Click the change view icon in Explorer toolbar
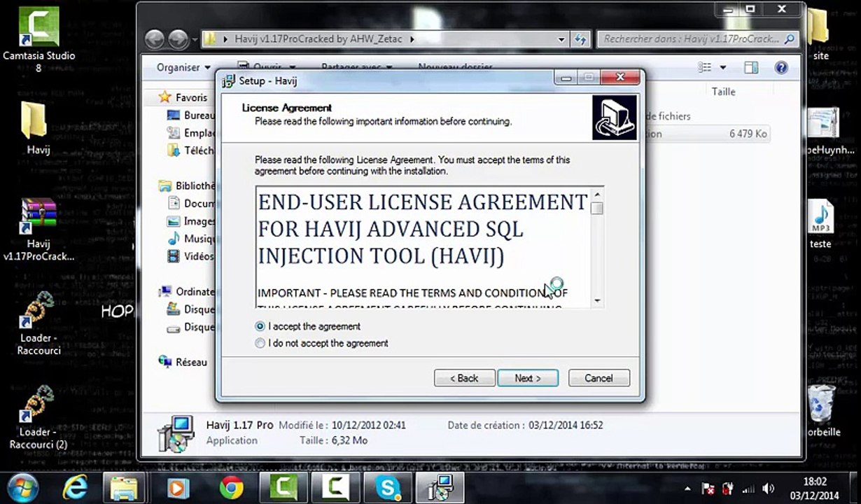This screenshot has height=504, width=861. click(x=705, y=68)
